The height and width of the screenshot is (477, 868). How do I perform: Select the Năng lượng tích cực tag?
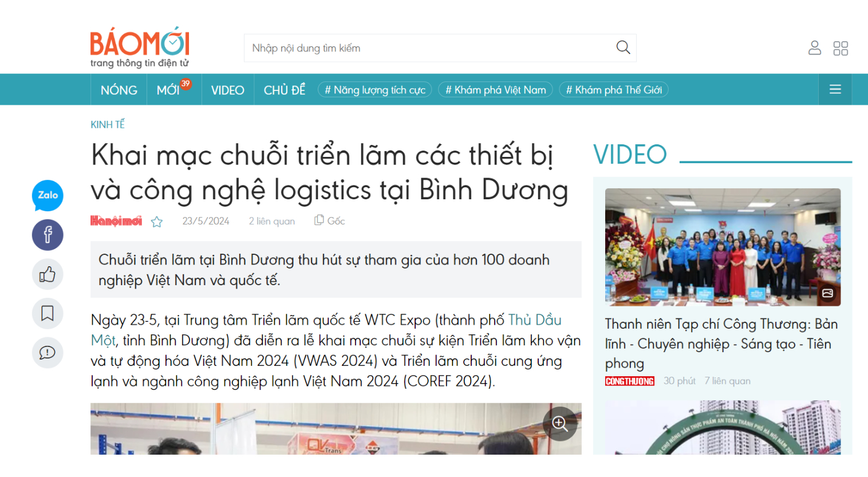(375, 90)
